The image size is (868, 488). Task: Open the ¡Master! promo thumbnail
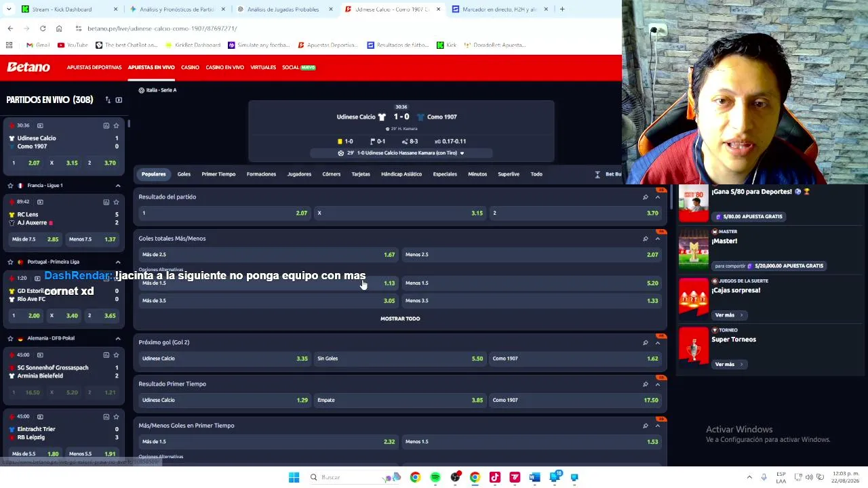694,247
